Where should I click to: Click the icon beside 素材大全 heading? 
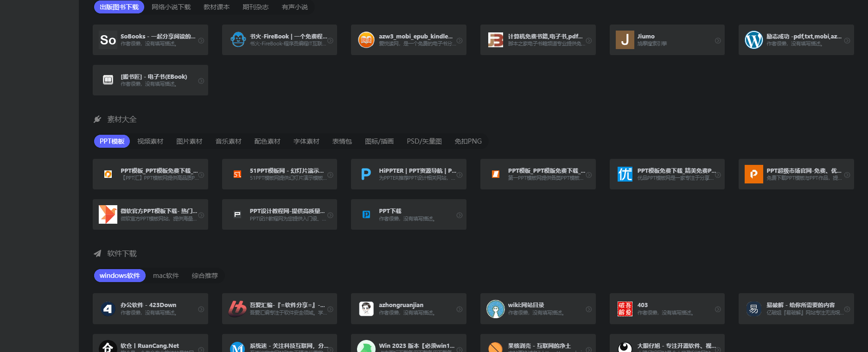pos(97,119)
